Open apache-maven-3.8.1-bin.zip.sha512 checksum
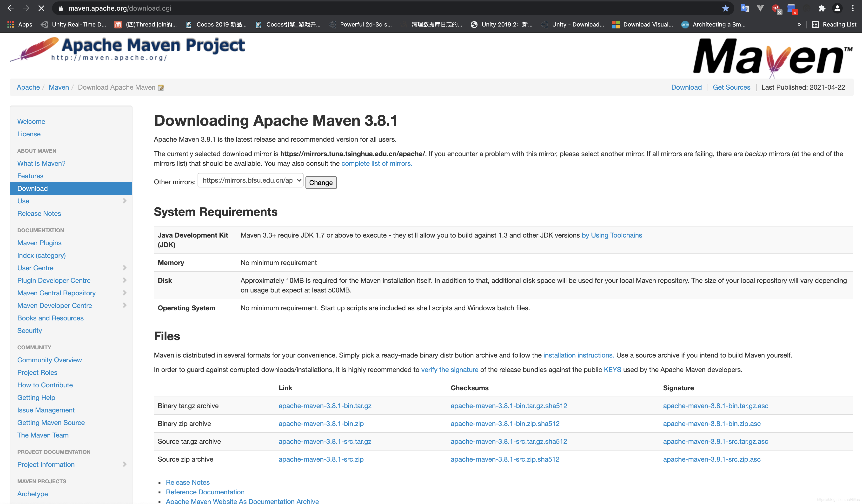This screenshot has width=862, height=504. (505, 424)
